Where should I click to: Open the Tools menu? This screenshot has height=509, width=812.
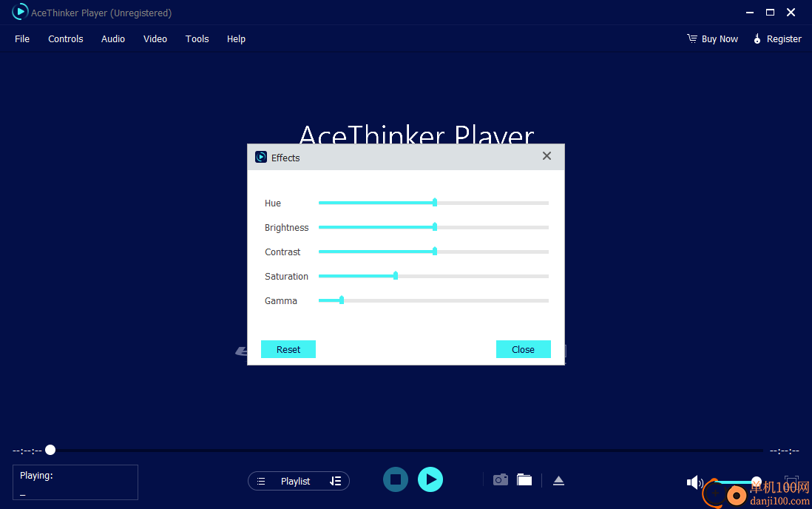coord(197,39)
